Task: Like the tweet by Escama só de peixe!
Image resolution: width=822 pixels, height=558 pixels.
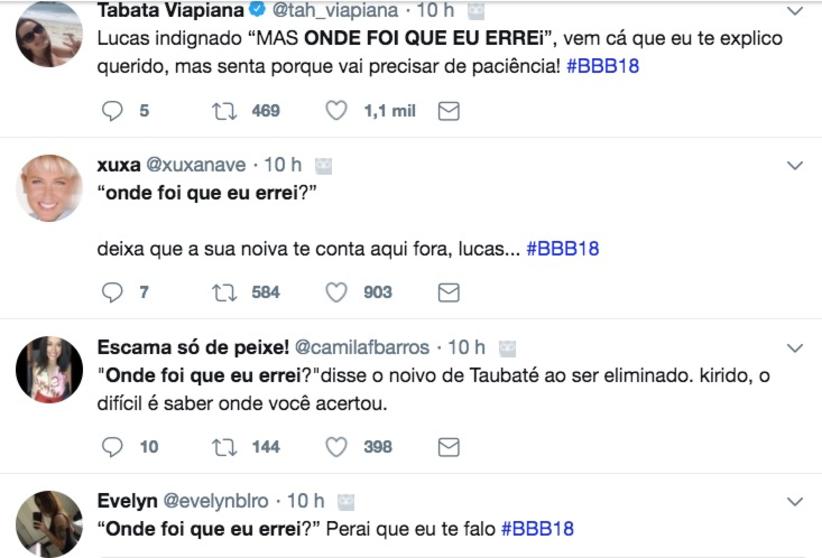Action: point(336,447)
